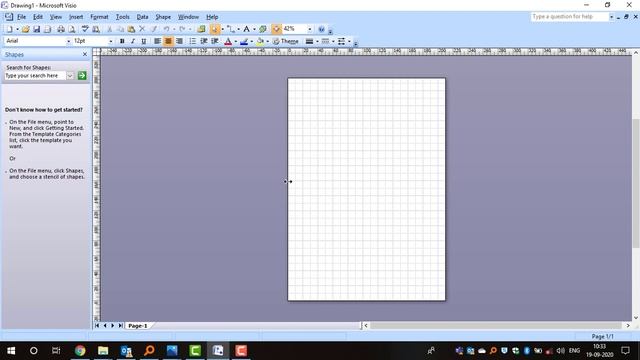Expand the 42% zoom dropdown
Image resolution: width=640 pixels, height=360 pixels.
tap(310, 29)
